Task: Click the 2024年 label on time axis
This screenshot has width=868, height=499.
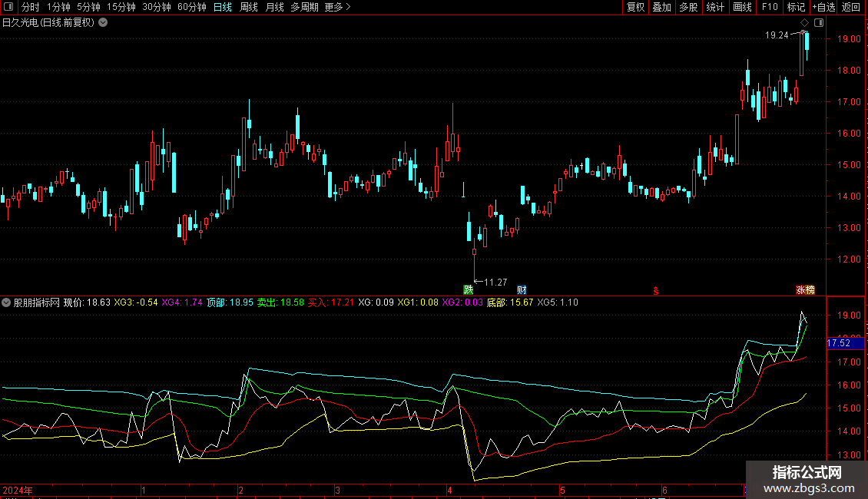Action: tap(17, 490)
